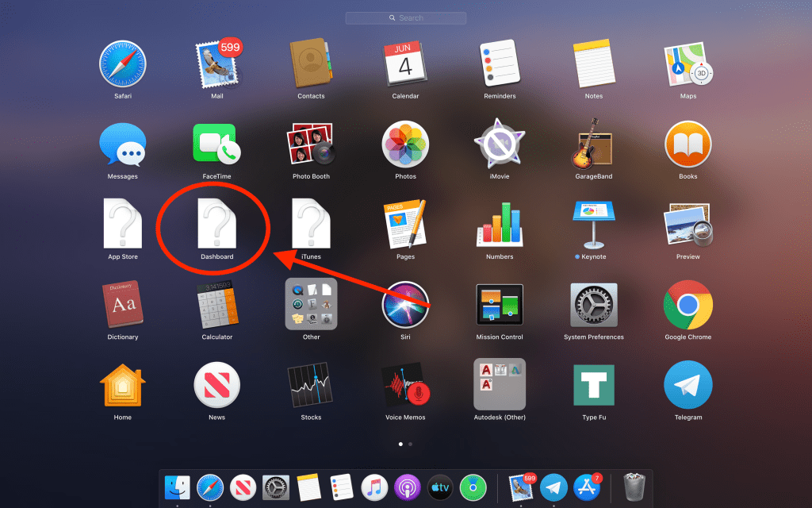Launch GarageBand
This screenshot has width=812, height=508.
click(x=594, y=144)
